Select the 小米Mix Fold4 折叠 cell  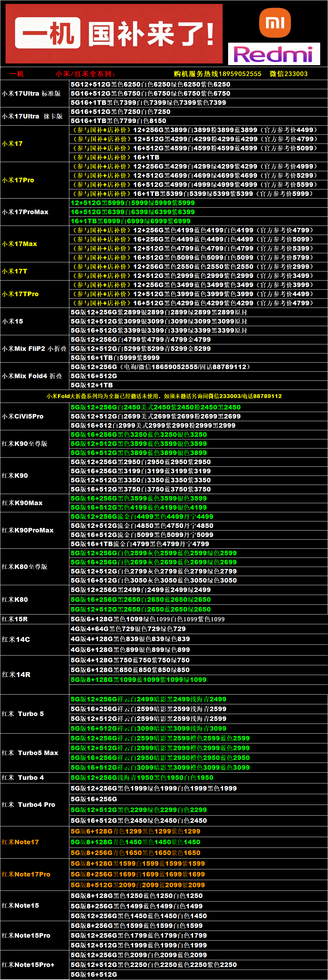tap(34, 377)
